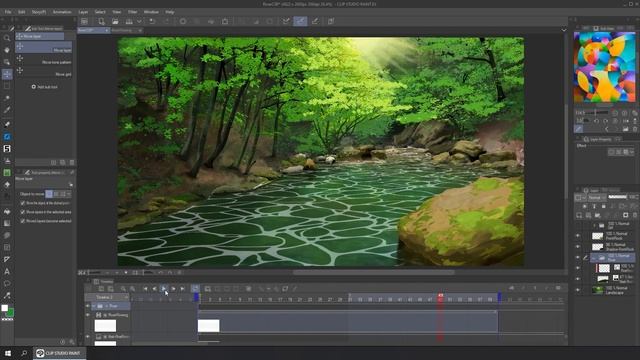Viewport: 640px width, 360px height.
Task: Select the Eyedropper tool
Action: pyautogui.click(x=7, y=110)
